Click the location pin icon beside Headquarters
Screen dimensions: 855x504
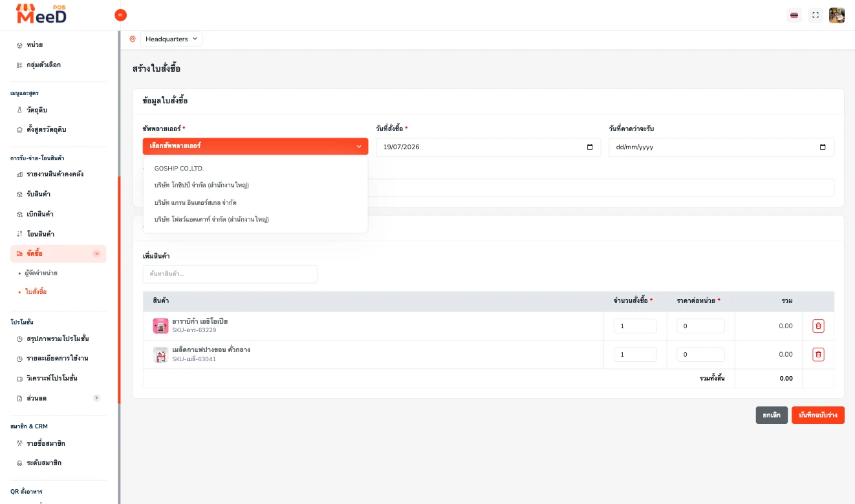coord(133,39)
